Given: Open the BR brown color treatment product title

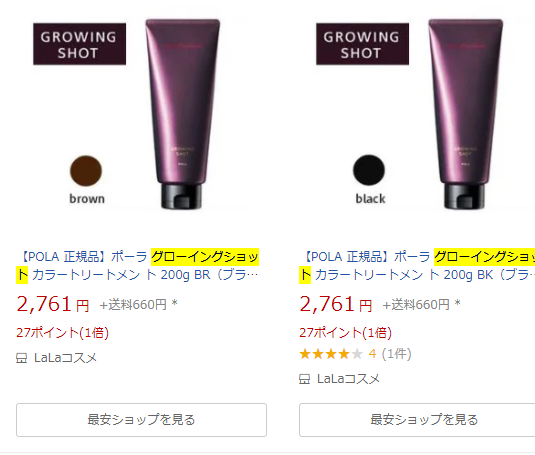Looking at the screenshot, I should tap(138, 266).
